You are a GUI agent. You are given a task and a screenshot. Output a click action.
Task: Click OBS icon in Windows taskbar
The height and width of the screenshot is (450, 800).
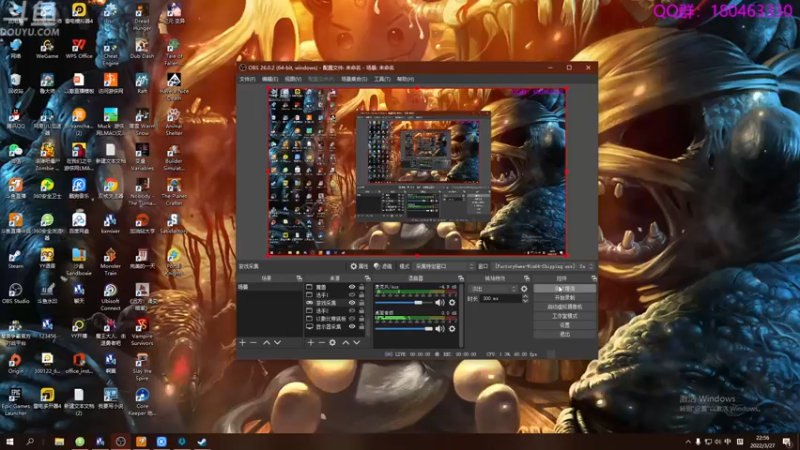pyautogui.click(x=120, y=442)
